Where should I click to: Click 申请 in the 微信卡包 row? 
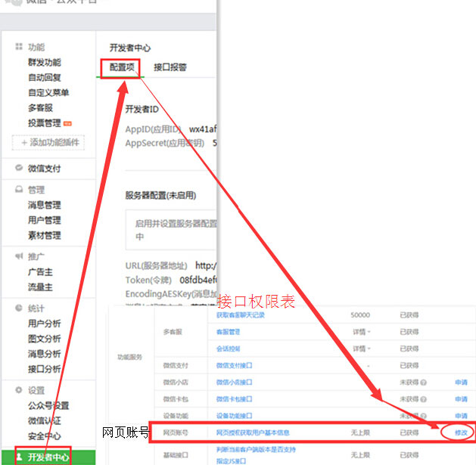pyautogui.click(x=461, y=399)
